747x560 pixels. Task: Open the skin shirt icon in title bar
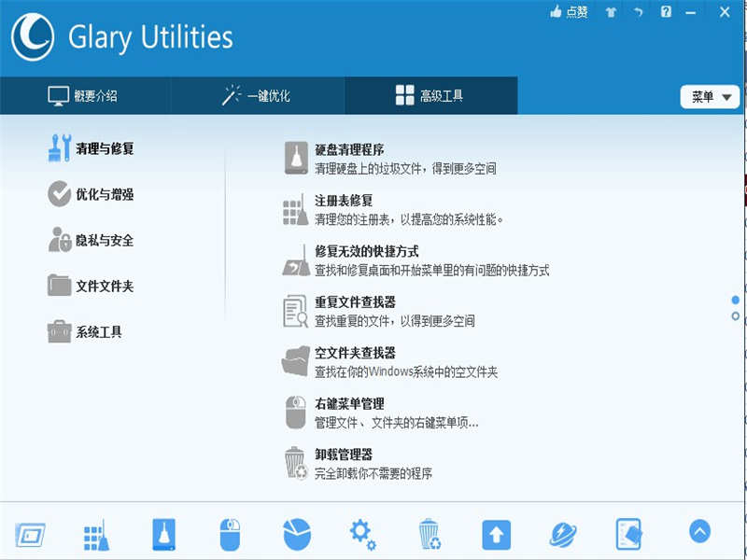tap(611, 12)
